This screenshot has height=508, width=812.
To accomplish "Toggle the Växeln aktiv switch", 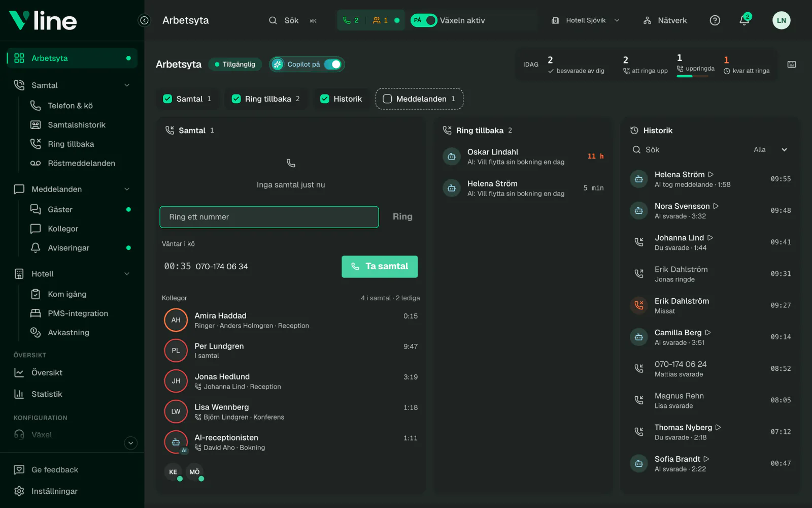I will click(424, 20).
